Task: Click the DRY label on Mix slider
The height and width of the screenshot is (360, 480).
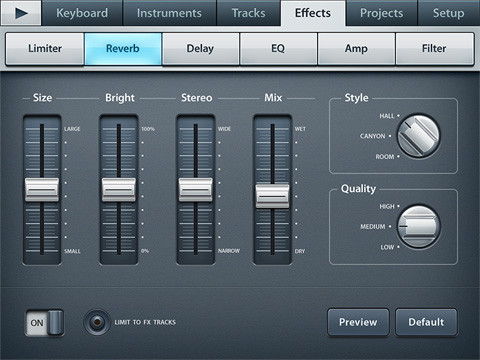Action: point(300,251)
